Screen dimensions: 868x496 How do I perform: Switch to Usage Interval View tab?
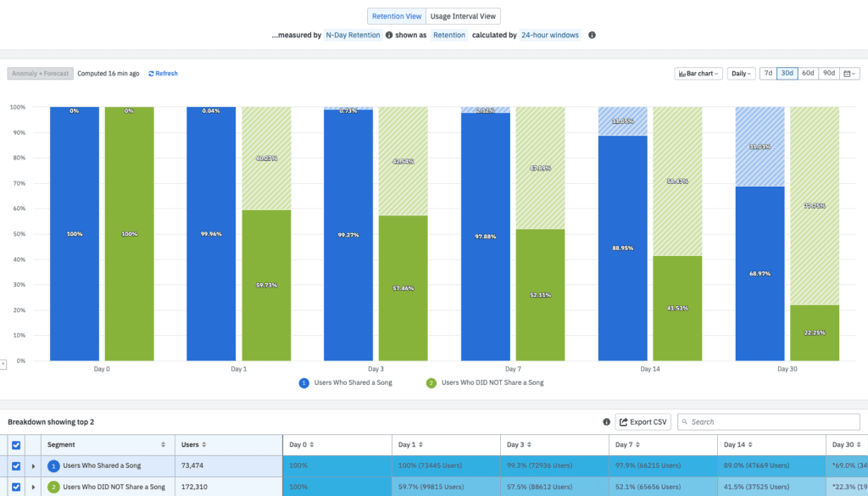(x=463, y=16)
